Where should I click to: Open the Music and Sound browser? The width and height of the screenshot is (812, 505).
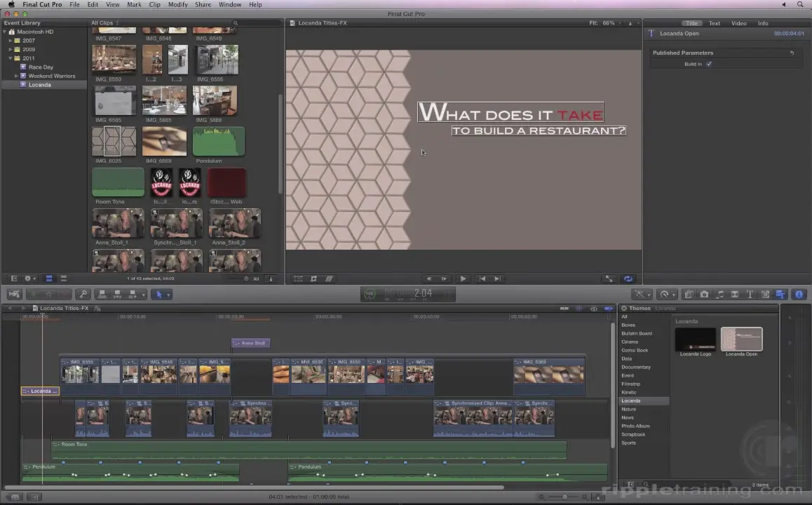pos(719,295)
